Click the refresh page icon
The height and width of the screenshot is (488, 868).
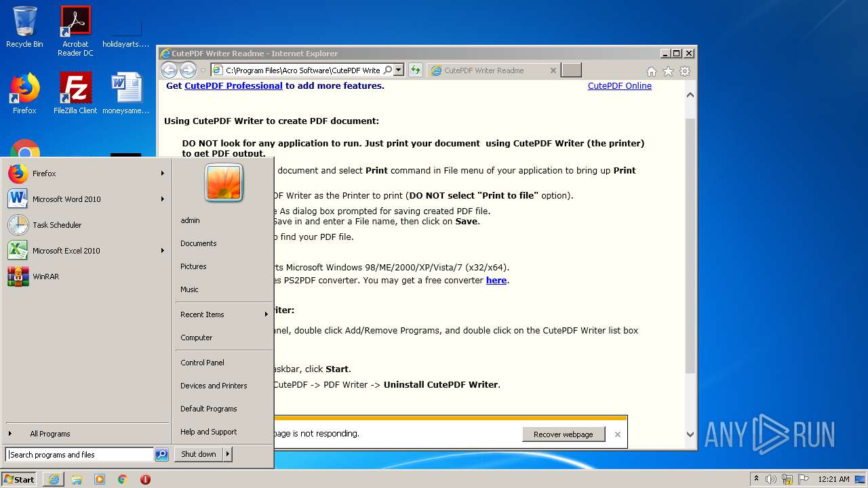[x=415, y=70]
